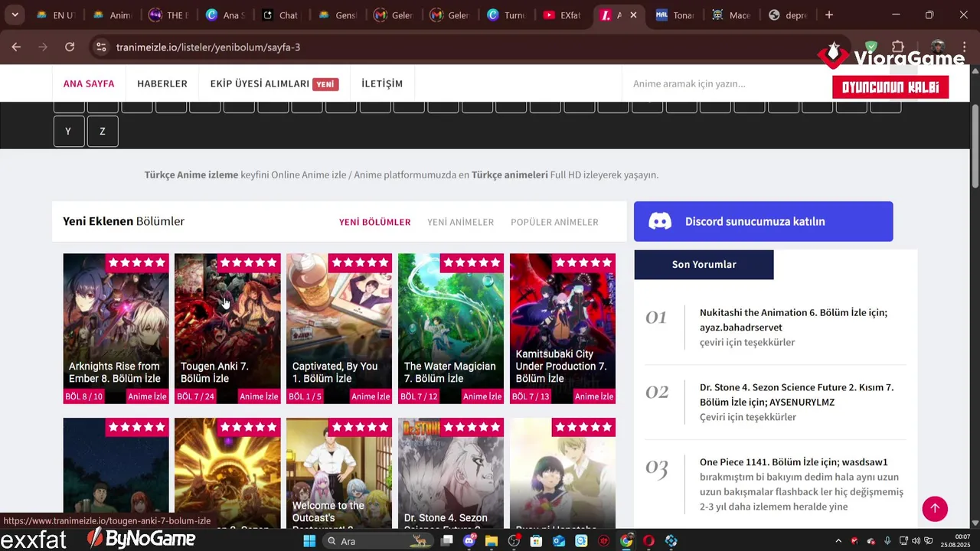The image size is (980, 551).
Task: Open Dr. Stone 4. Sezon Science Future comment link
Action: coord(796,395)
